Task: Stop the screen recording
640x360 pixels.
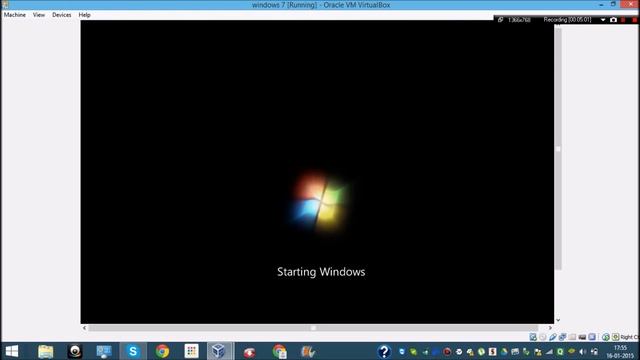Action: coord(634,20)
